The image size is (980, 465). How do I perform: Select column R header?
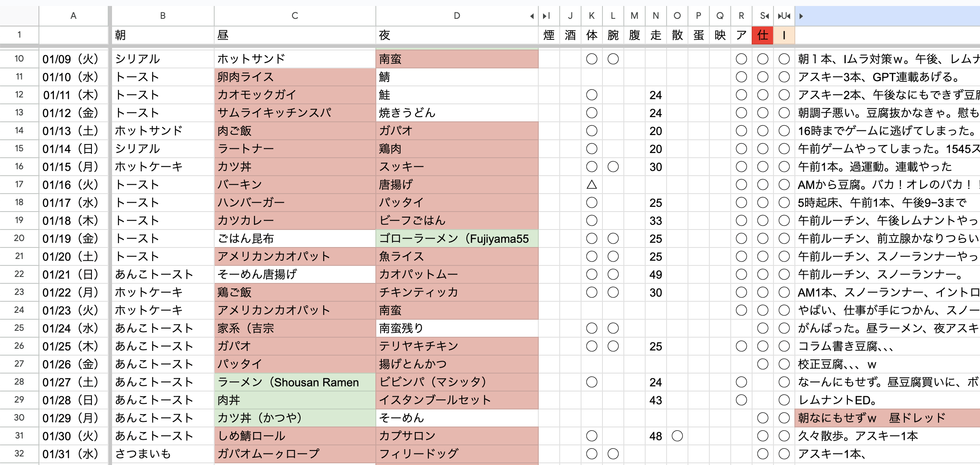coord(741,16)
